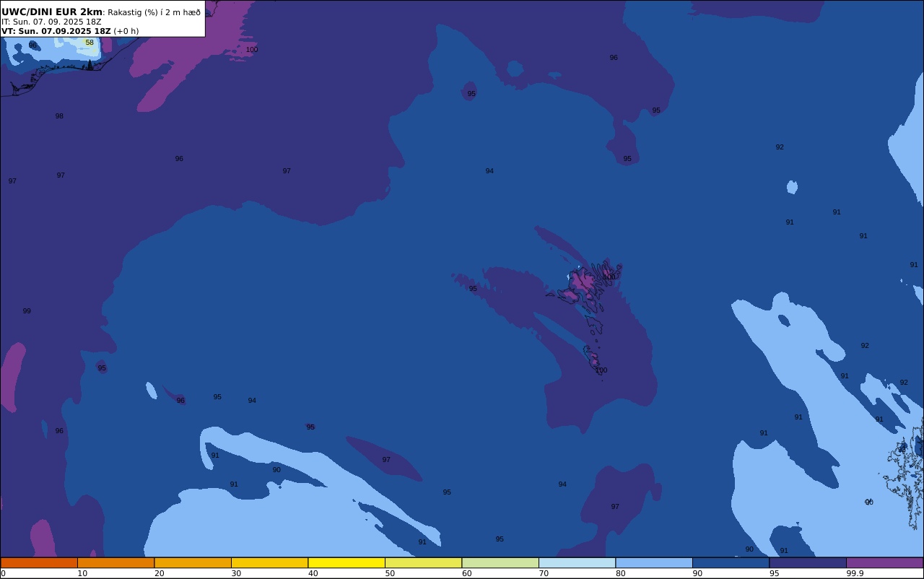
Task: Click the "IT: Sun. 07. 09. 2025 18Z" line
Action: point(51,22)
